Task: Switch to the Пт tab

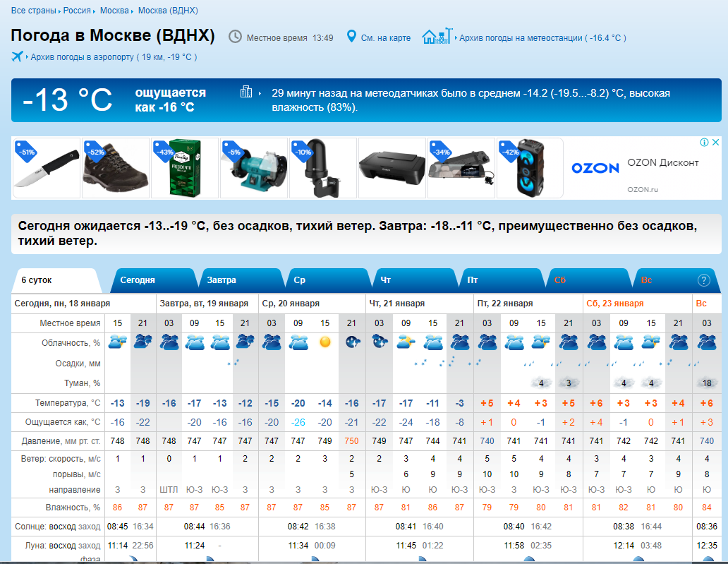Action: point(501,280)
